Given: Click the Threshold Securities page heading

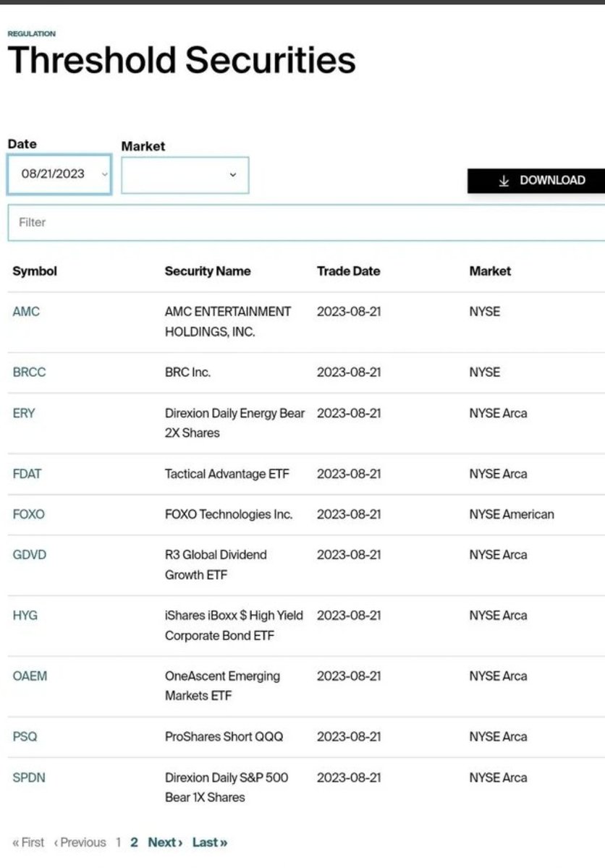Looking at the screenshot, I should pyautogui.click(x=182, y=61).
